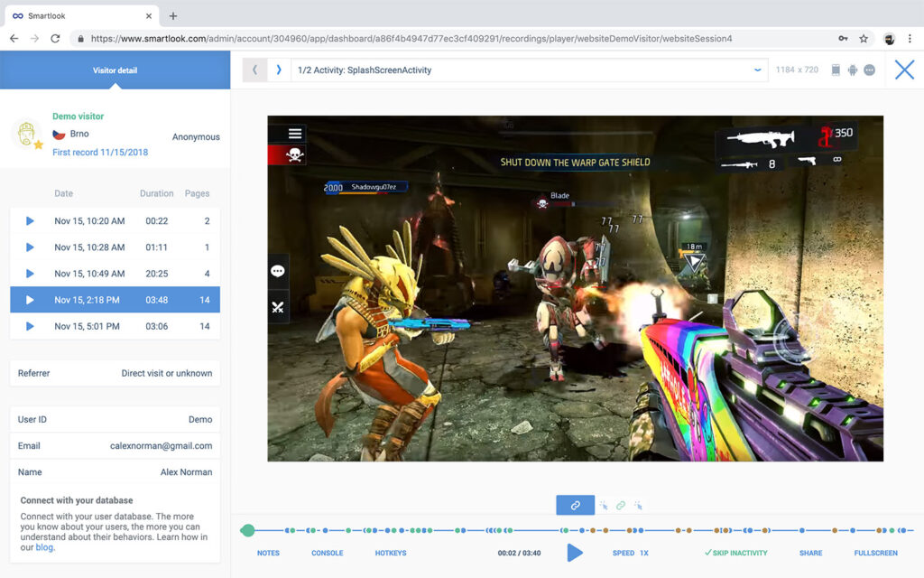Play the Nov 15, 2:18 PM session
The width and height of the screenshot is (924, 578).
pos(30,300)
